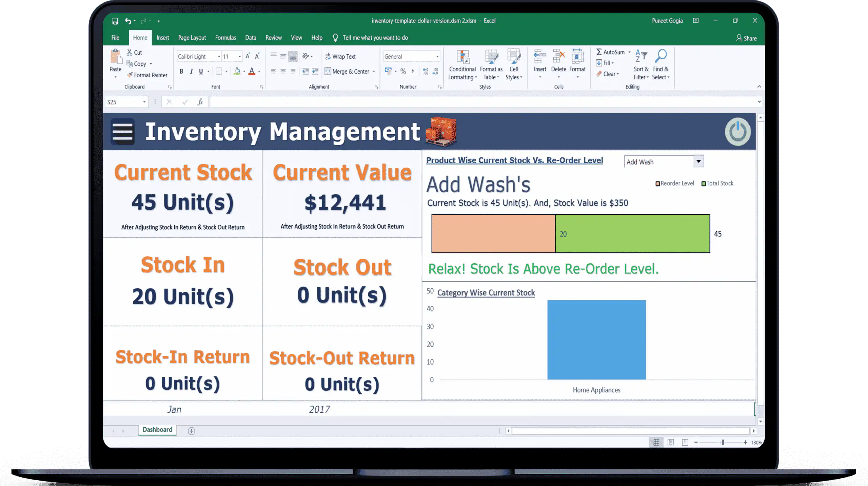Increase decimal places
868x486 pixels.
tap(426, 71)
